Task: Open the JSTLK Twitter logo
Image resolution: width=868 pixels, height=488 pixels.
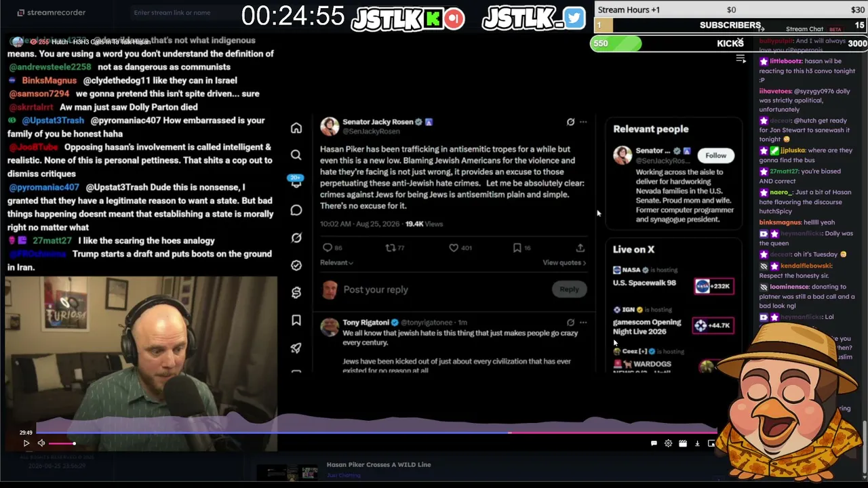Action: 533,19
